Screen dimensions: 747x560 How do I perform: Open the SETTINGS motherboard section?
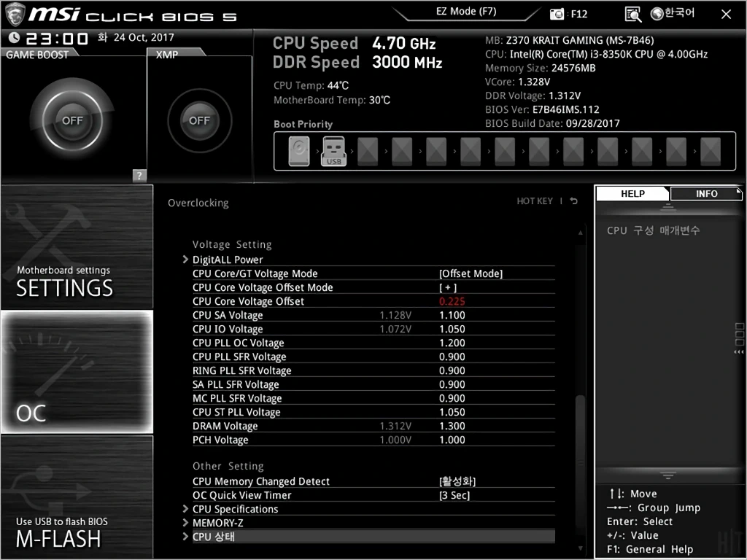tap(77, 246)
